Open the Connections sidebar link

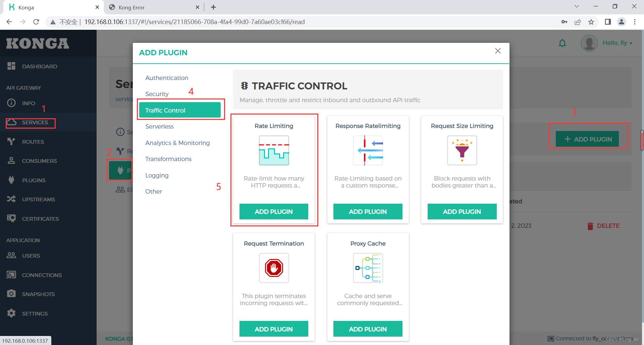coord(42,275)
